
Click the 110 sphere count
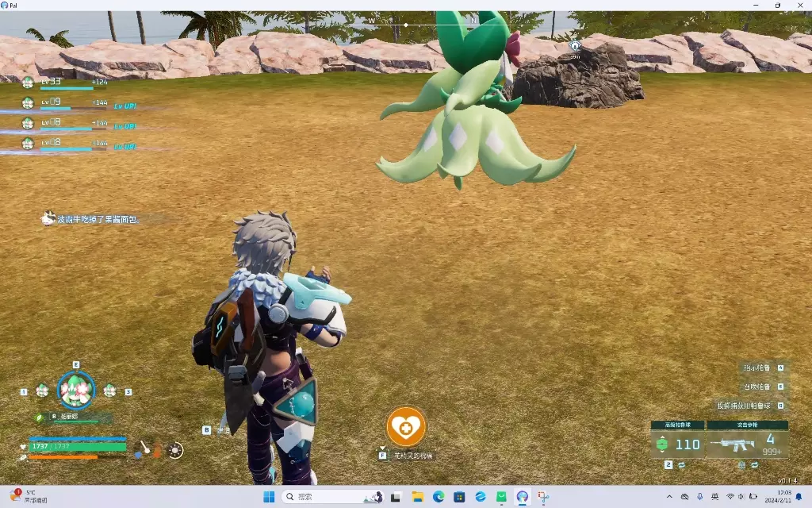(688, 444)
